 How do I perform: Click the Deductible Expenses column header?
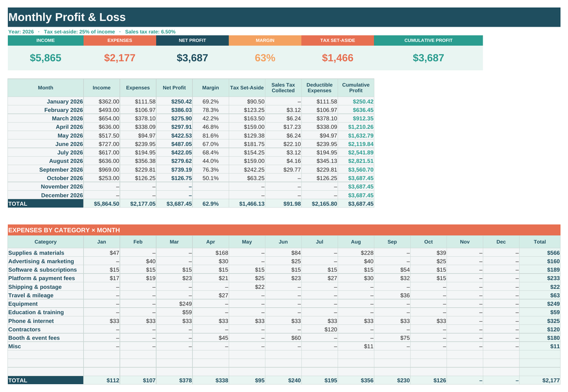click(x=319, y=88)
